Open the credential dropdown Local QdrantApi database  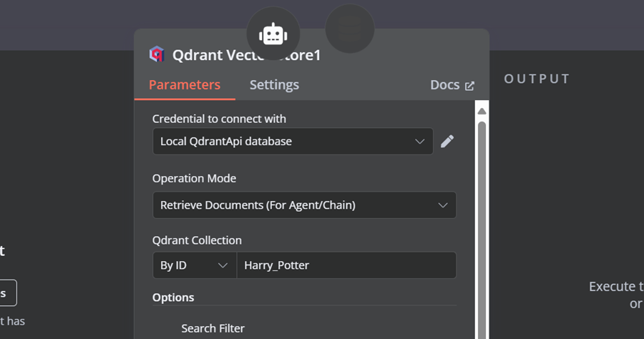293,141
